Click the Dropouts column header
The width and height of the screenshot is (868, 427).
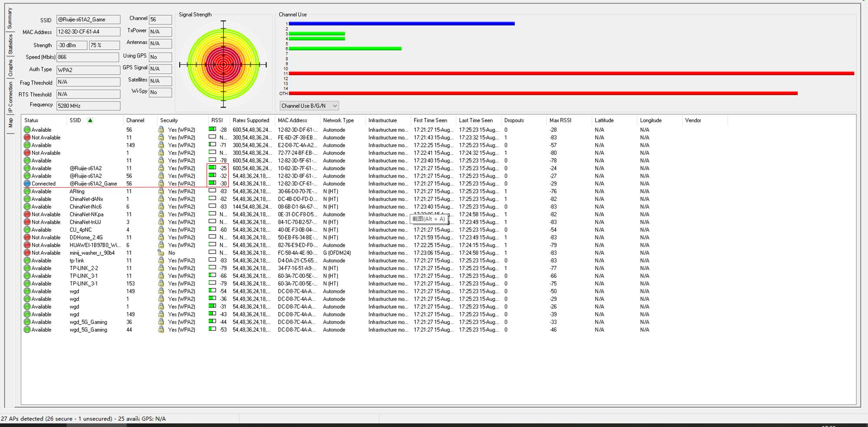(x=514, y=121)
